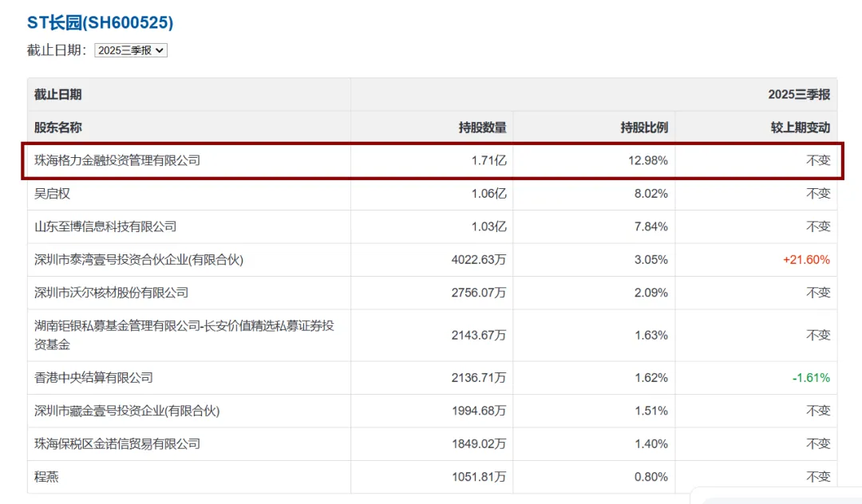Select 不变 in the 深圳市藏金壹号 row
Screen dimensions: 862x504
pos(818,411)
